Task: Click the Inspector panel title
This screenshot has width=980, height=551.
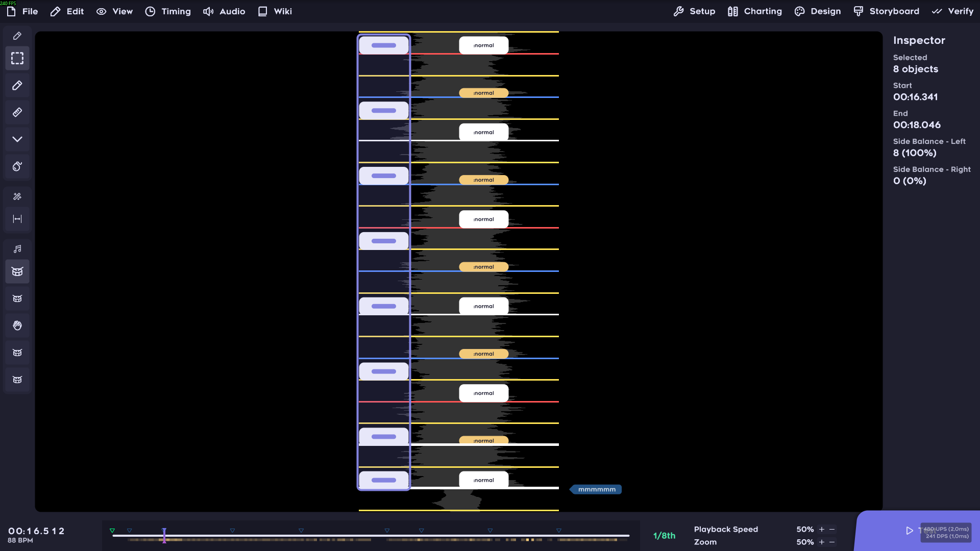Action: [x=919, y=40]
